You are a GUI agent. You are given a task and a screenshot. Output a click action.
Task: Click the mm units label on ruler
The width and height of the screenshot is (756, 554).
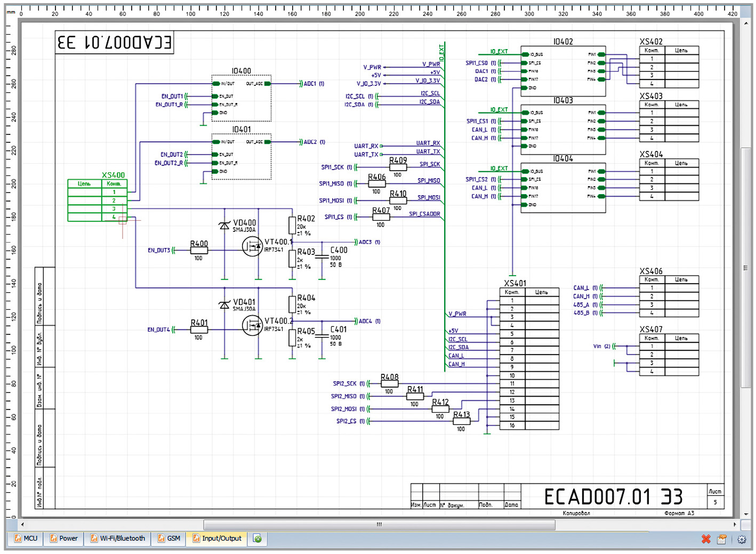point(11,12)
